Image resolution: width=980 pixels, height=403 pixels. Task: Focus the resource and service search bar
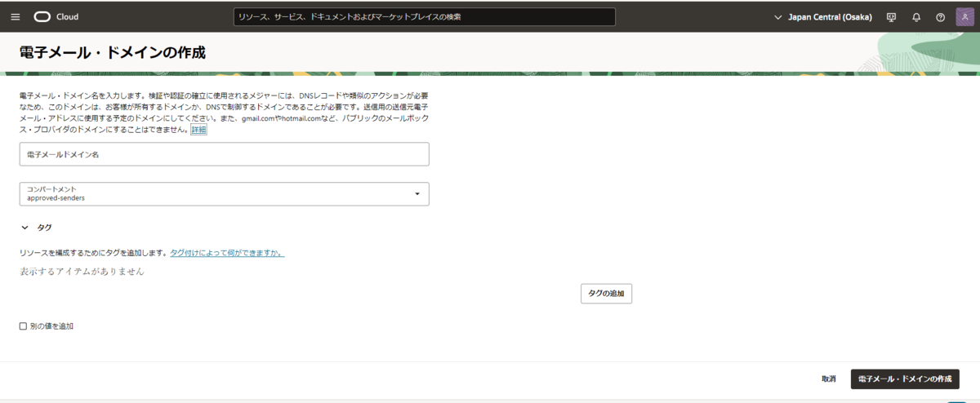pyautogui.click(x=425, y=16)
